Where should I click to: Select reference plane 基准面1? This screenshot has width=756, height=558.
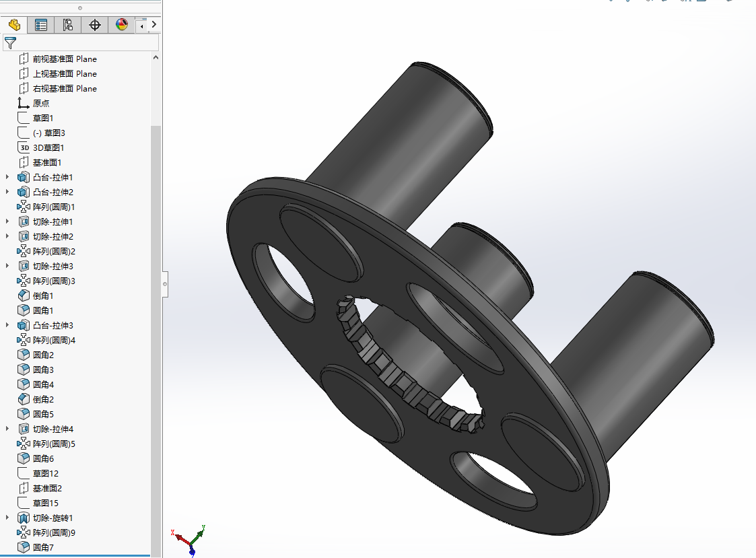(46, 162)
